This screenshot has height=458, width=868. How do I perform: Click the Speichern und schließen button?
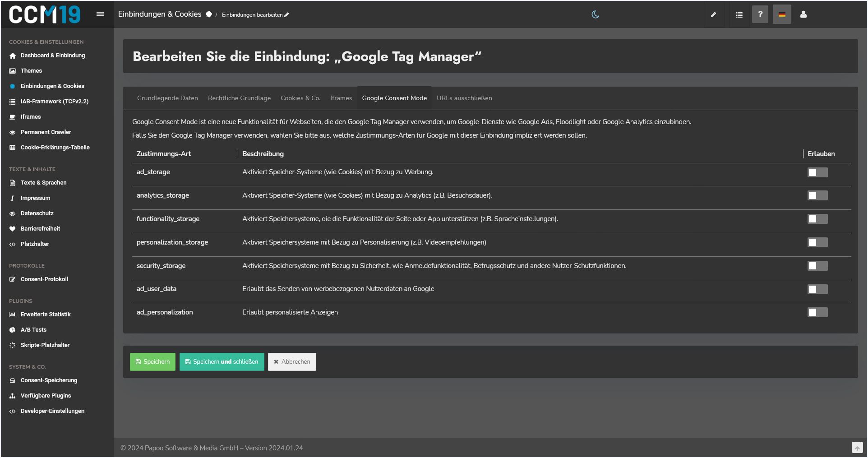(x=222, y=361)
